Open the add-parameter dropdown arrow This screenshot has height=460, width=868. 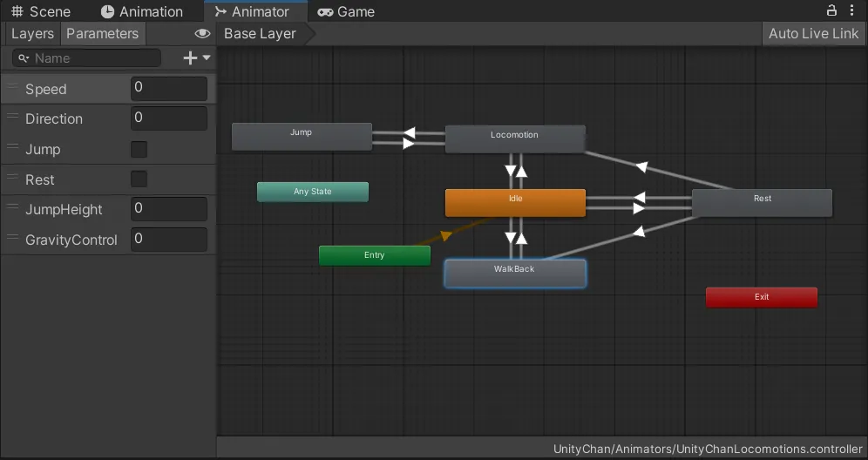[207, 57]
